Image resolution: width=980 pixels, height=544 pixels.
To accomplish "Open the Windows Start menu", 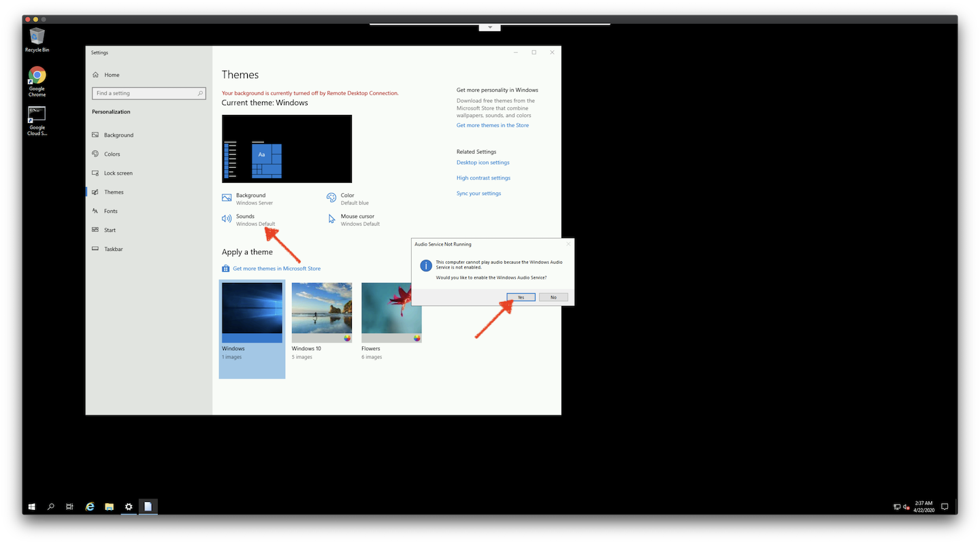I will (x=32, y=507).
